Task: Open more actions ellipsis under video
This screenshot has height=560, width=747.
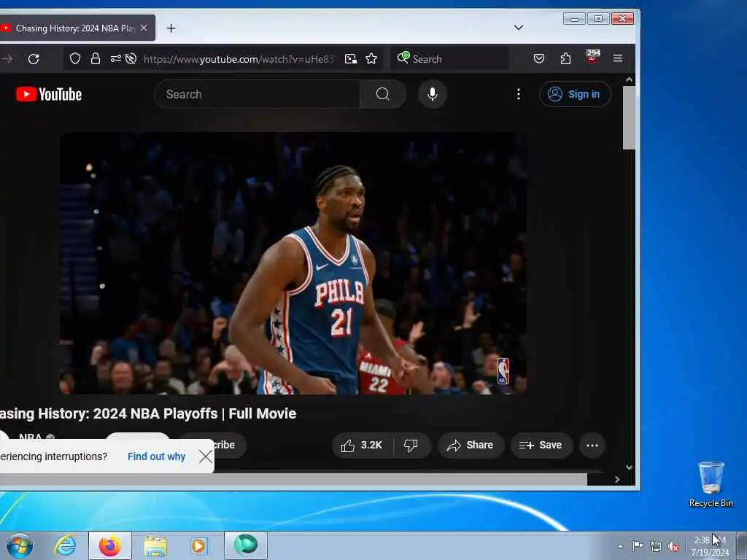Action: point(592,446)
